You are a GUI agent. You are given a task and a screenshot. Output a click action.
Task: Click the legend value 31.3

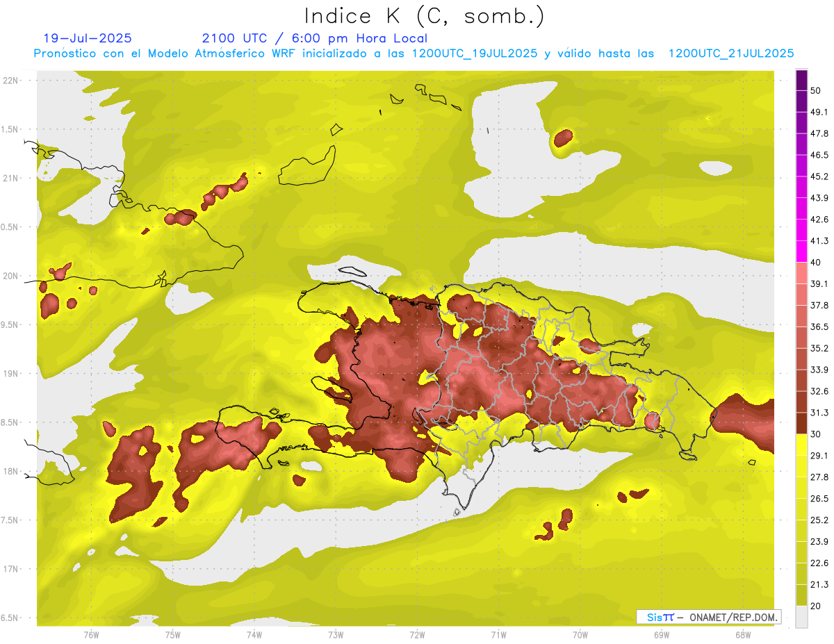(x=819, y=413)
